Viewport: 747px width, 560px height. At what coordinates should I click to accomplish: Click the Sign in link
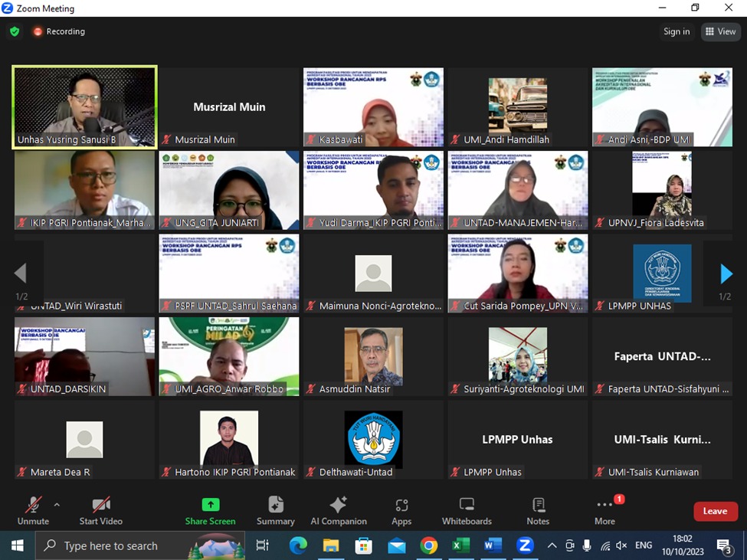tap(676, 31)
